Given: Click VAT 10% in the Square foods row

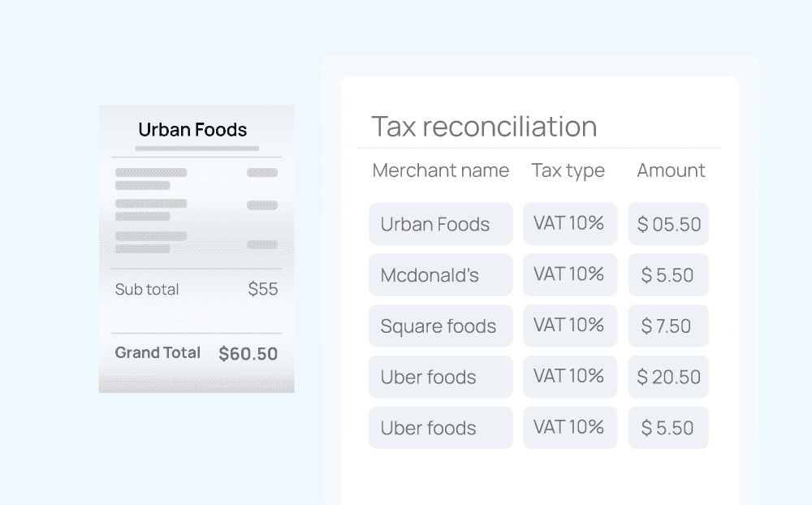Looking at the screenshot, I should point(569,326).
